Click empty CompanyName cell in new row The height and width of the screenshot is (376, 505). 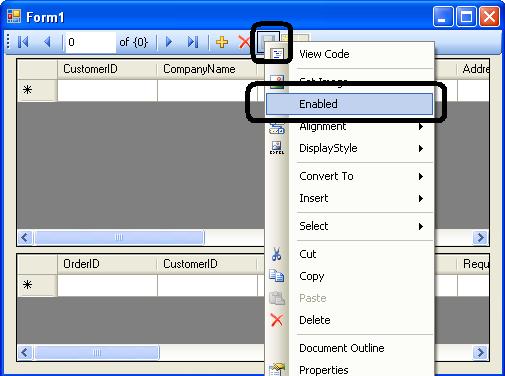coord(207,90)
